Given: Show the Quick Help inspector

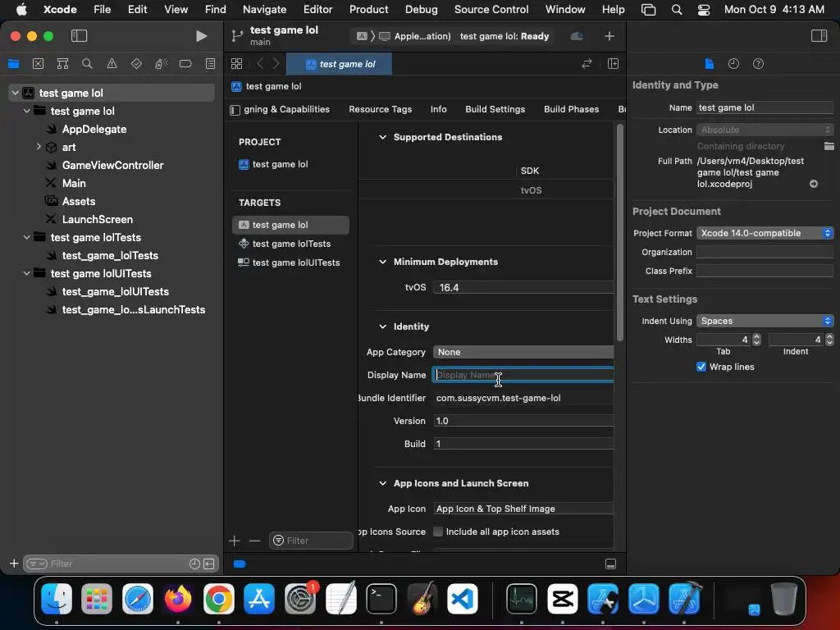Looking at the screenshot, I should (758, 64).
